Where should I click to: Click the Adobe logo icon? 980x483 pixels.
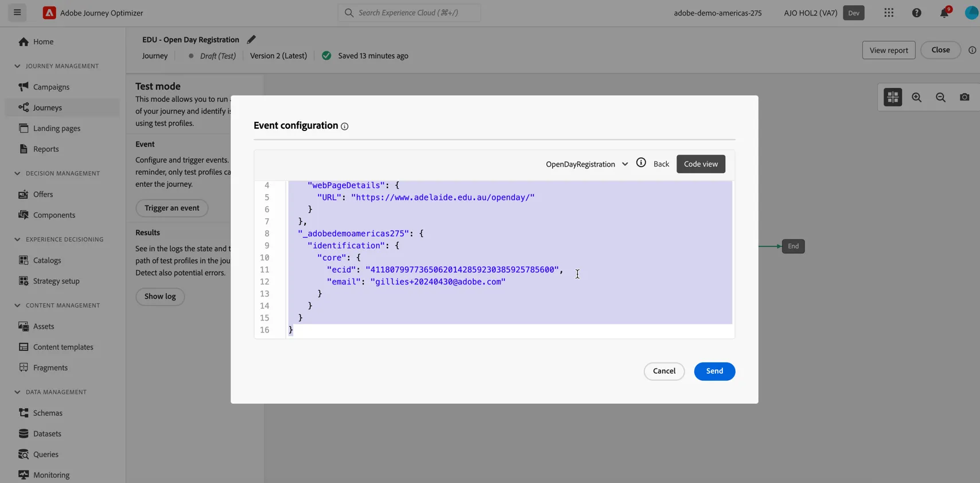coord(49,13)
